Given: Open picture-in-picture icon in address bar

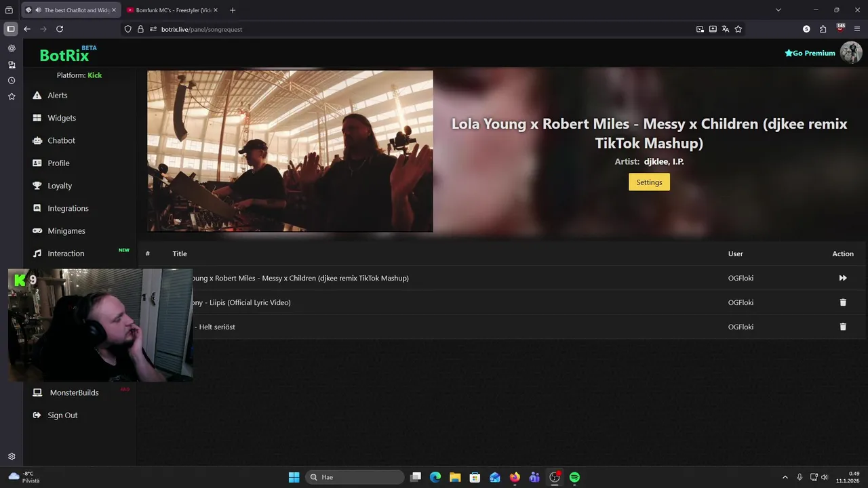Looking at the screenshot, I should 700,29.
